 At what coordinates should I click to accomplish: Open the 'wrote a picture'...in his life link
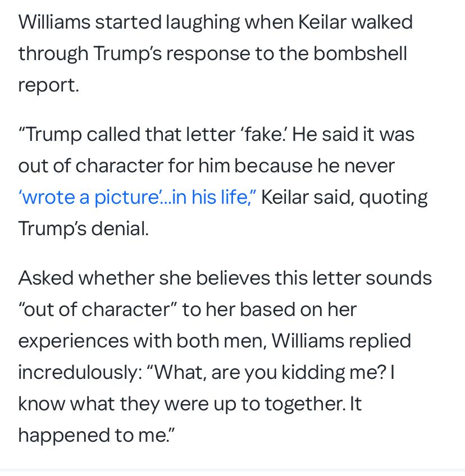pyautogui.click(x=137, y=198)
